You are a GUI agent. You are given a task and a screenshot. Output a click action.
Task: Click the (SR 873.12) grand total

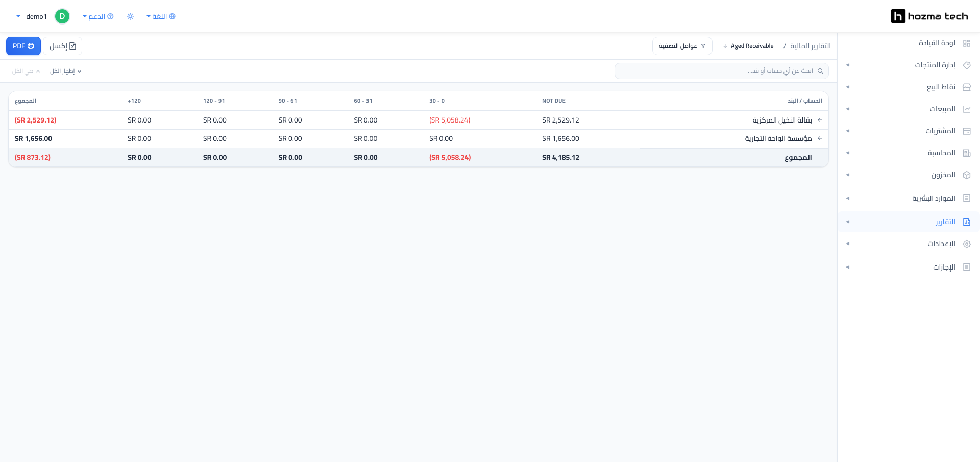33,157
